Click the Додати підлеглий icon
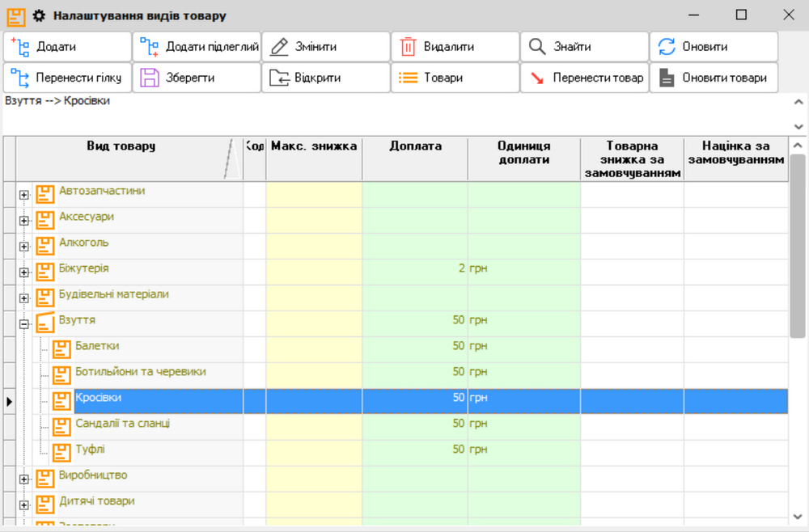This screenshot has height=532, width=809. pos(149,47)
